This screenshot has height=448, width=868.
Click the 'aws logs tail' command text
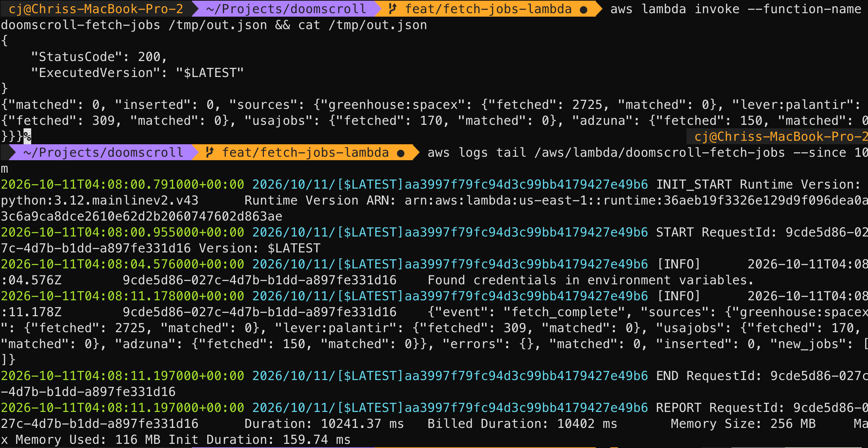477,152
